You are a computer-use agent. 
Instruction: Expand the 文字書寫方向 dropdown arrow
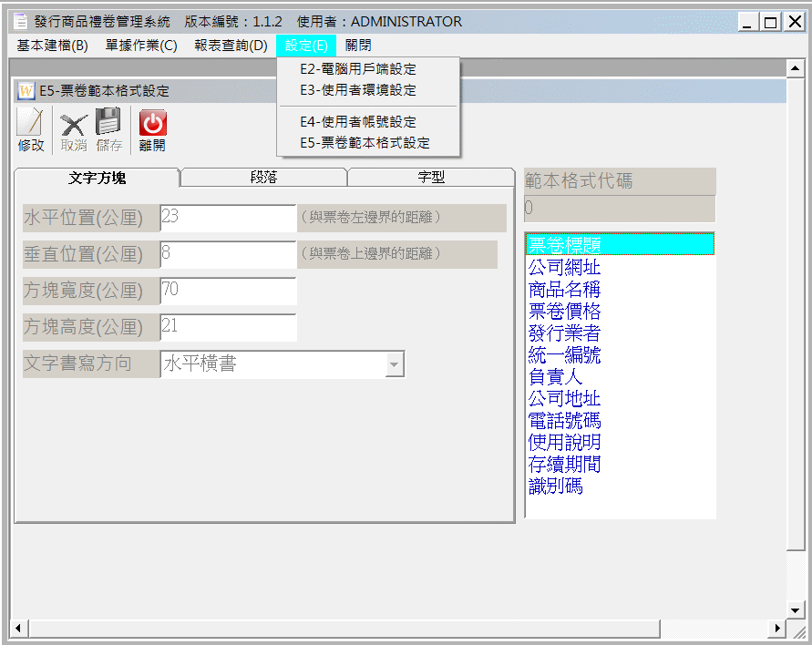click(x=395, y=364)
